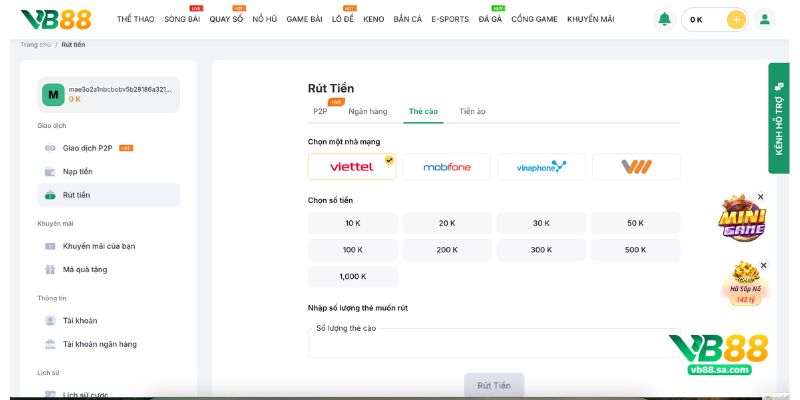This screenshot has width=800, height=400.
Task: Open the Khuyến Mãi menu
Action: coord(591,19)
